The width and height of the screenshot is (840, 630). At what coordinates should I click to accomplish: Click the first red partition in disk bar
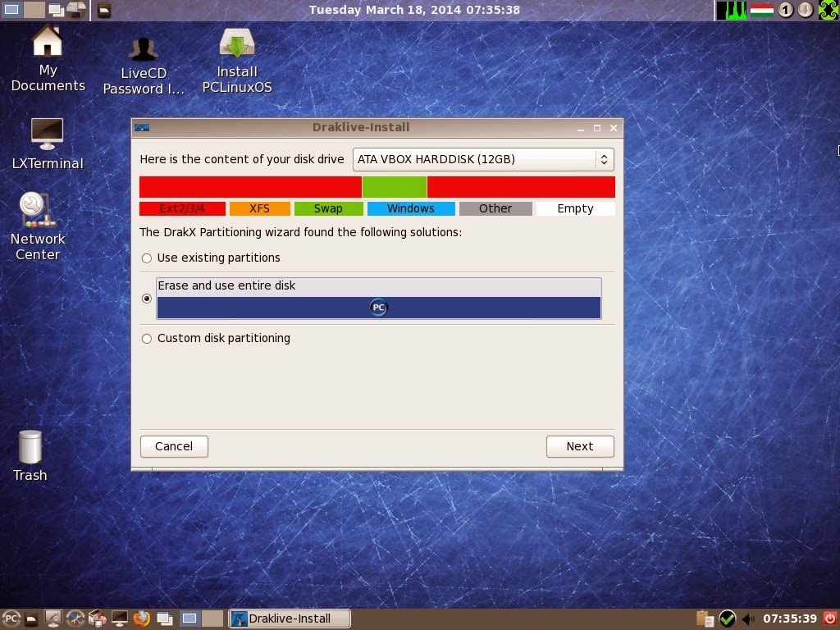250,187
